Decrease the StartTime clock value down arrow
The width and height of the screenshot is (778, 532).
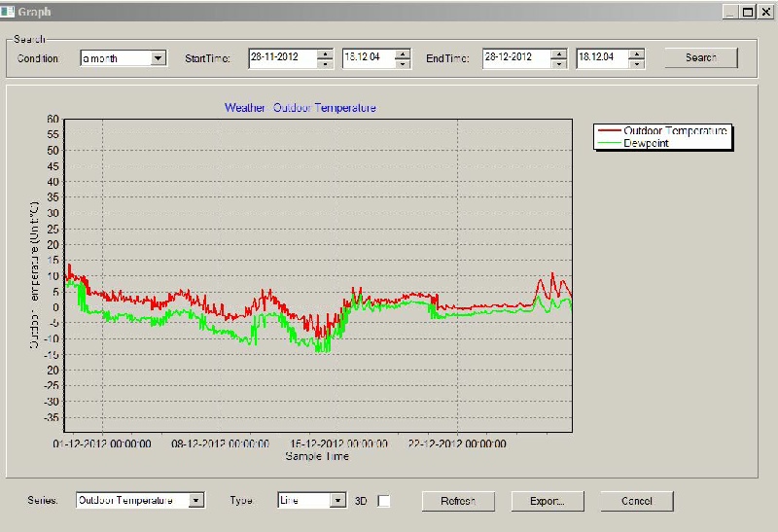pyautogui.click(x=403, y=64)
